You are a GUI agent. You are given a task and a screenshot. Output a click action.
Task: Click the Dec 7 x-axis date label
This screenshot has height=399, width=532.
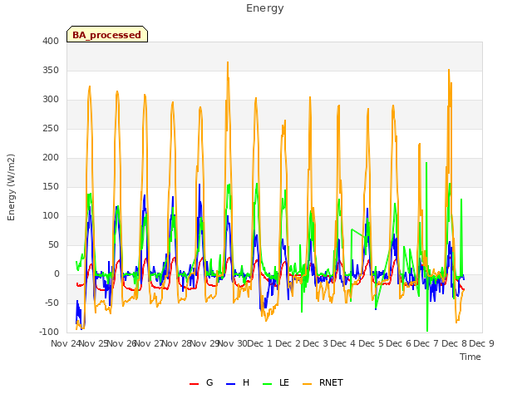click(x=426, y=343)
